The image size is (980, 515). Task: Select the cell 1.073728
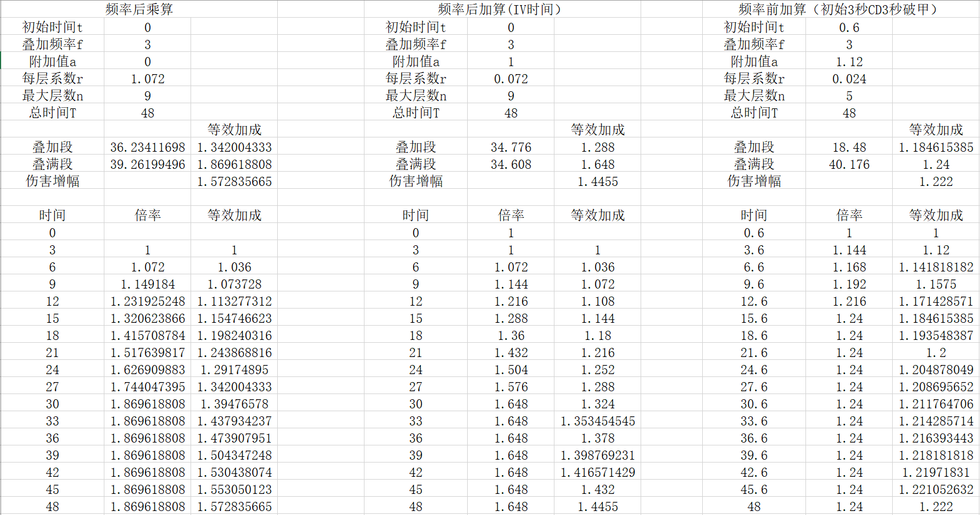pyautogui.click(x=234, y=284)
